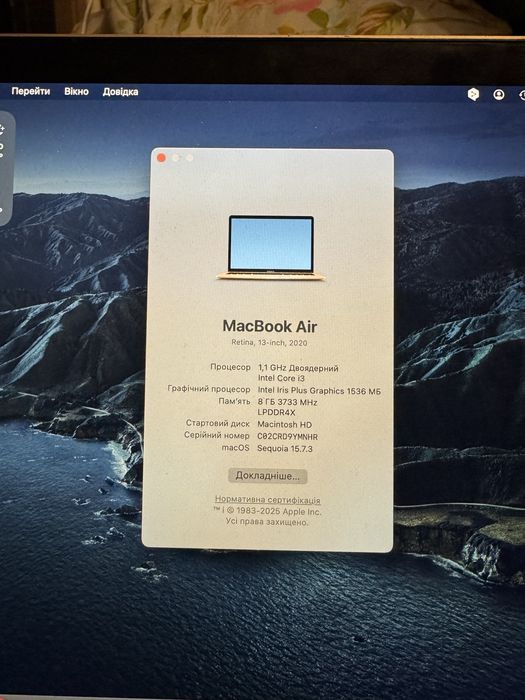Click Intel Iris Plus Graphics 1536 МБ text
The image size is (525, 700).
tap(319, 391)
